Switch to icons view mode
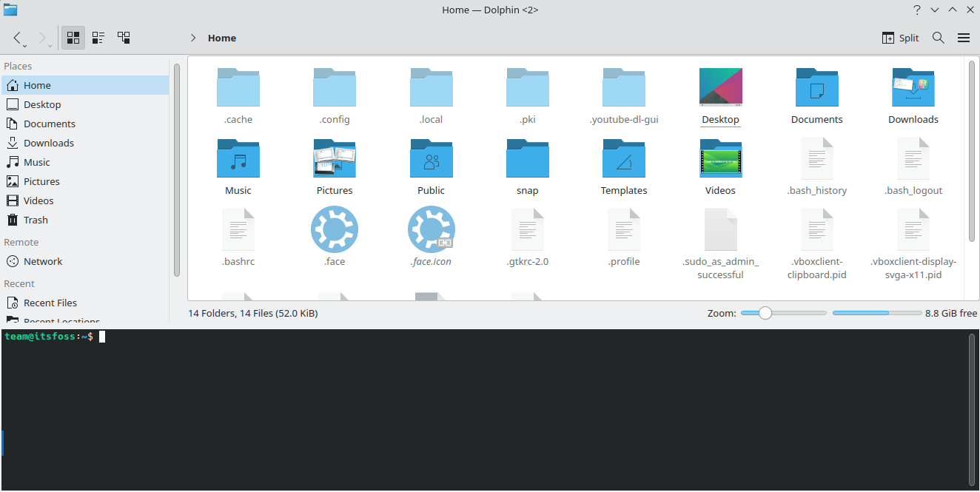The height and width of the screenshot is (492, 980). [x=73, y=37]
